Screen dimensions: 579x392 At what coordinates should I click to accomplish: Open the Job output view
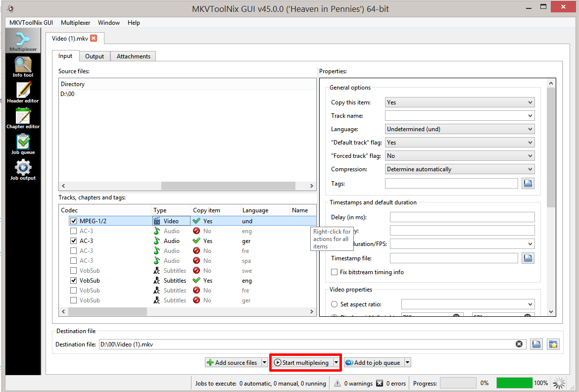click(x=23, y=170)
